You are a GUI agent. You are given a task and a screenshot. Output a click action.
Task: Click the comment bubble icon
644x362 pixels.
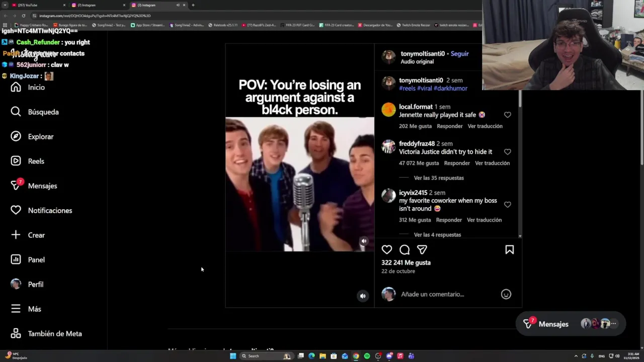click(x=405, y=250)
